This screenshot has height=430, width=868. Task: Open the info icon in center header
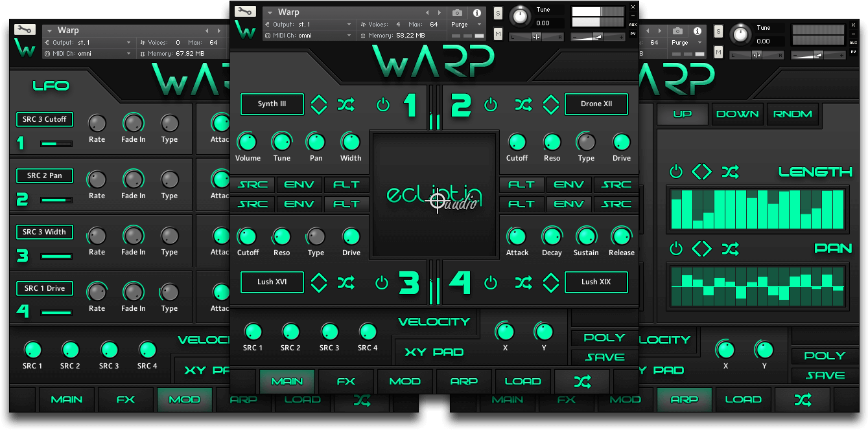coord(477,13)
